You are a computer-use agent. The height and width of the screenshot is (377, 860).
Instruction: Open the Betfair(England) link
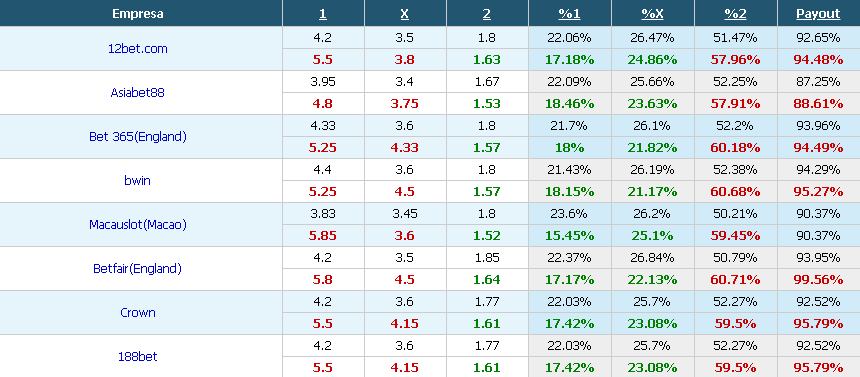point(138,268)
